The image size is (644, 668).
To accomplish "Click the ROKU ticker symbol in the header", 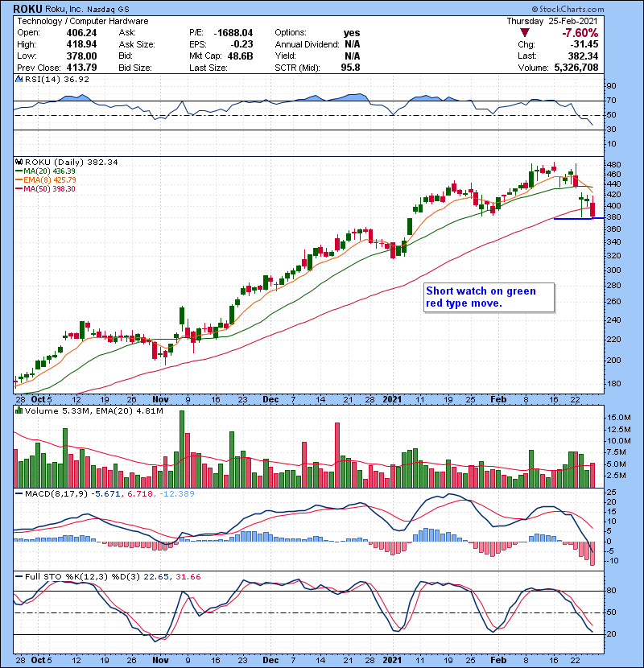I will [x=27, y=9].
